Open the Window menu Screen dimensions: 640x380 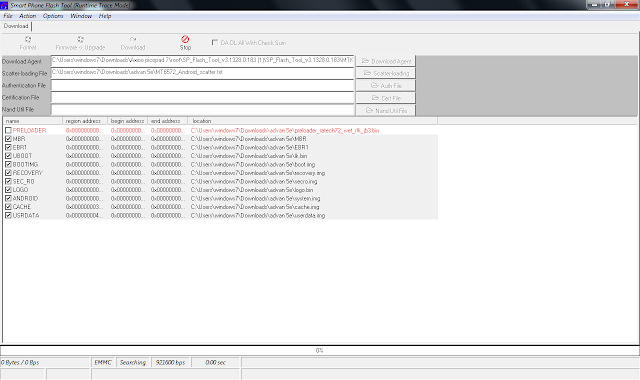point(81,16)
